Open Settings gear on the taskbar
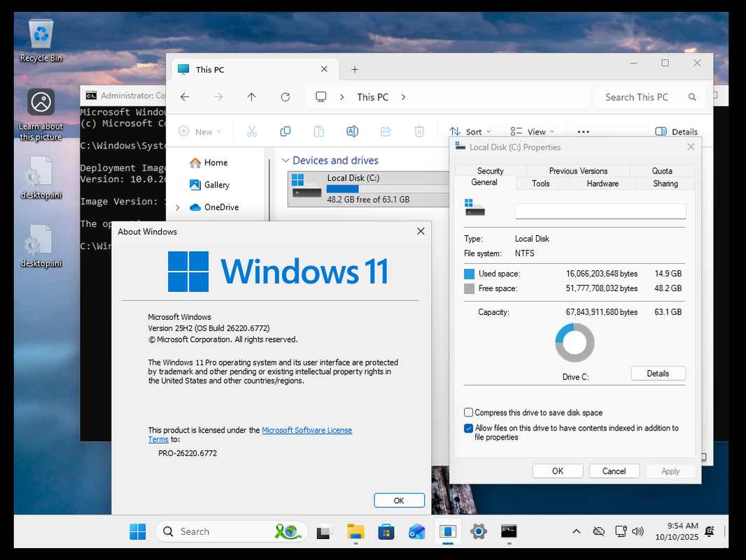This screenshot has width=746, height=560. [479, 531]
